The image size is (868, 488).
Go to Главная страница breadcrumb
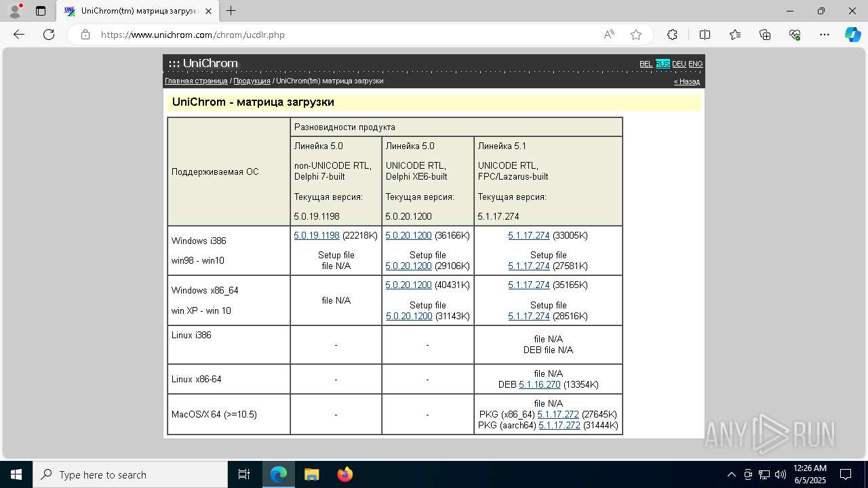(x=196, y=81)
